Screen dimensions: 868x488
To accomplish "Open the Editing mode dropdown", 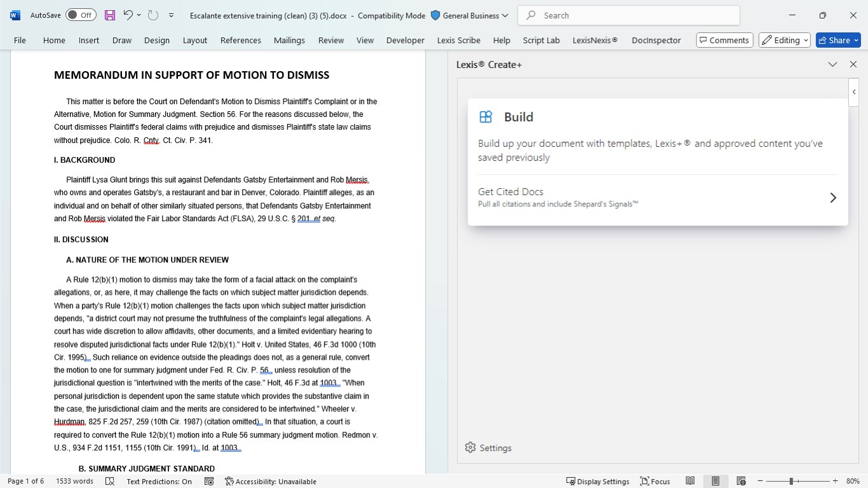I will [x=785, y=40].
